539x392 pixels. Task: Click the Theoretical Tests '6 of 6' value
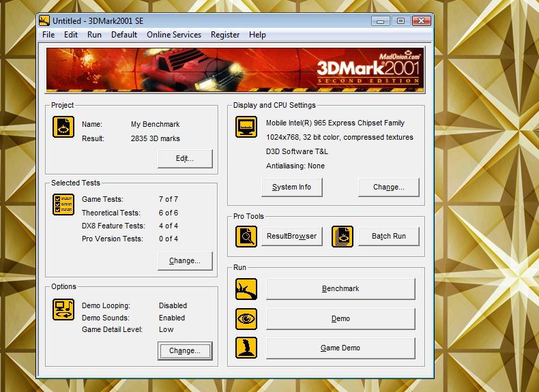tap(169, 213)
